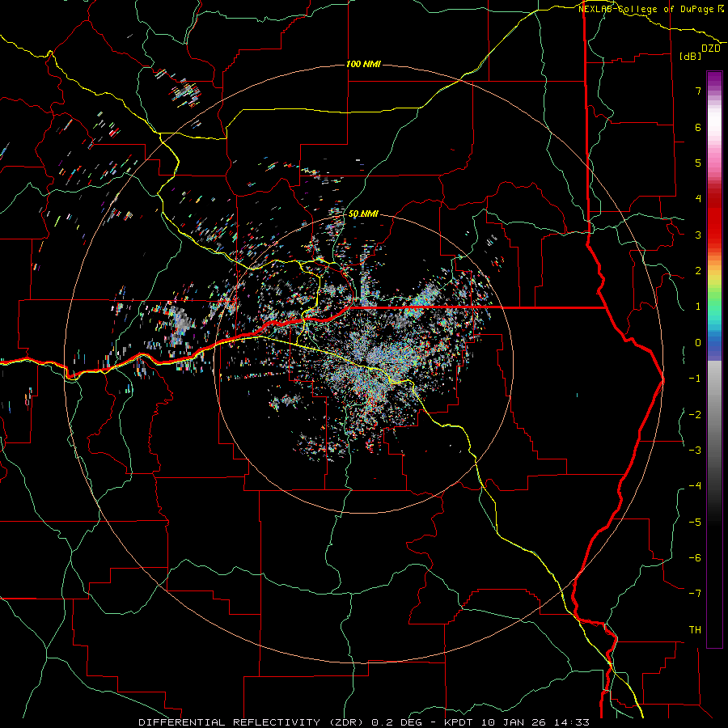This screenshot has height=728, width=728.
Task: Click the "50 NMI" range ring label
Action: 363,214
